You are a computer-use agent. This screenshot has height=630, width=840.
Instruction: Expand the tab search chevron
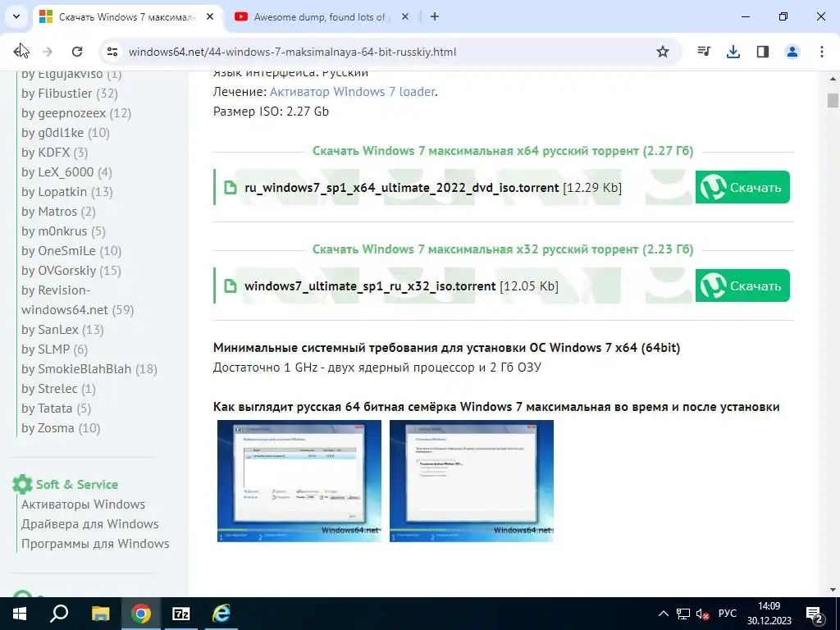tap(16, 16)
